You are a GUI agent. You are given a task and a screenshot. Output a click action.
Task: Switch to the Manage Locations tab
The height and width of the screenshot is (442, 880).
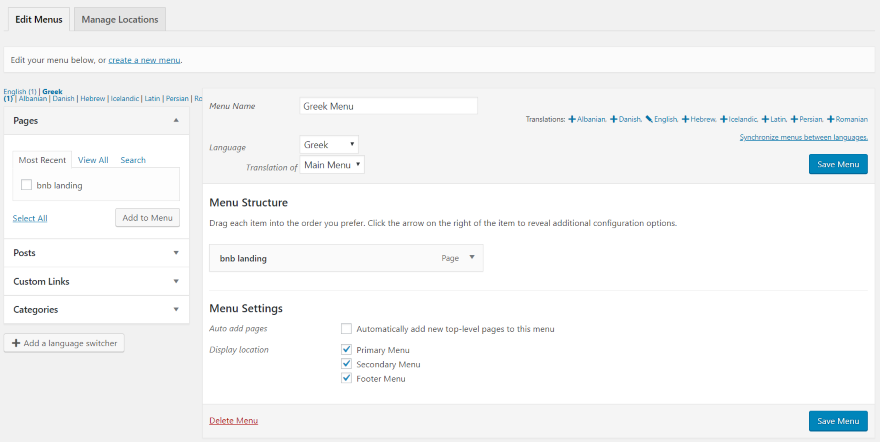[120, 19]
